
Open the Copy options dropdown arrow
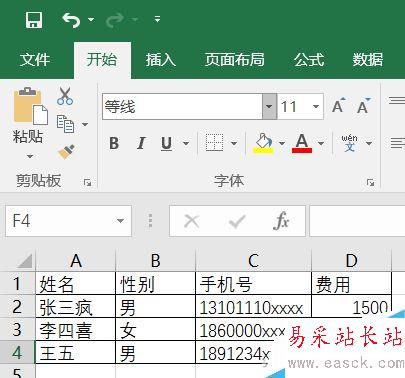85,124
